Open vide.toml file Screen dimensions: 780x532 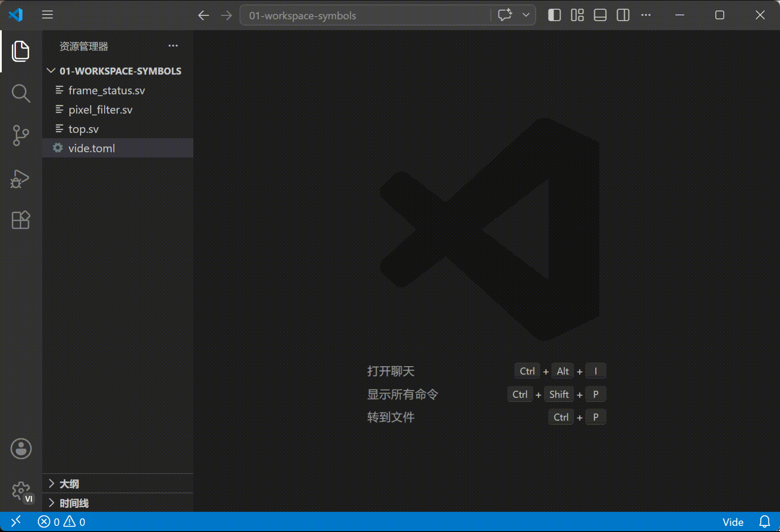(x=118, y=148)
